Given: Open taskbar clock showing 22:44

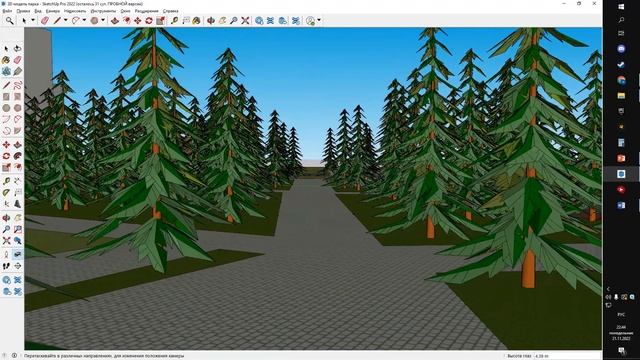Looking at the screenshot, I should pos(621,333).
